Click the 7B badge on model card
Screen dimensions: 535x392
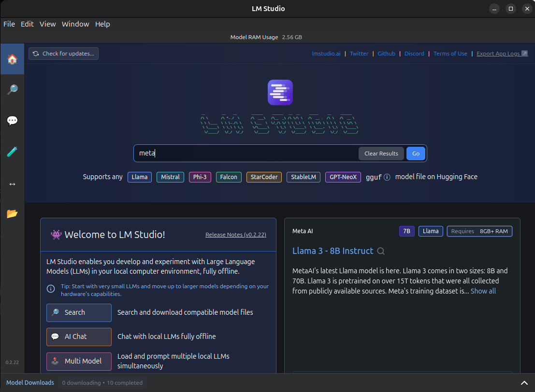[x=407, y=231]
